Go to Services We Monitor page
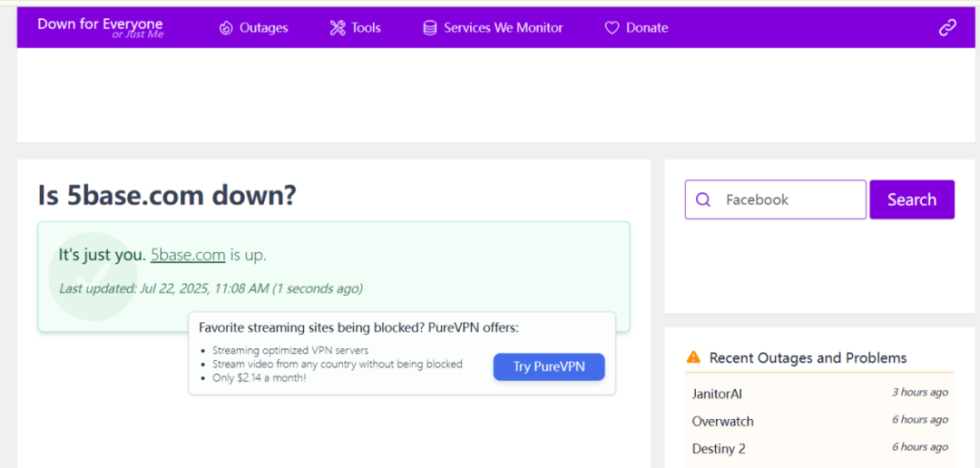This screenshot has height=468, width=980. (x=503, y=28)
